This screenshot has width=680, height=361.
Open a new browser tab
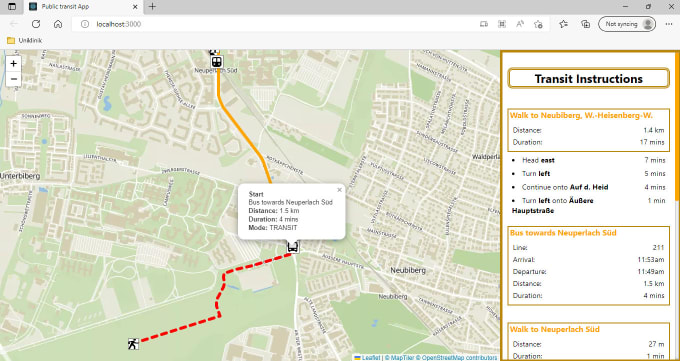click(x=152, y=7)
